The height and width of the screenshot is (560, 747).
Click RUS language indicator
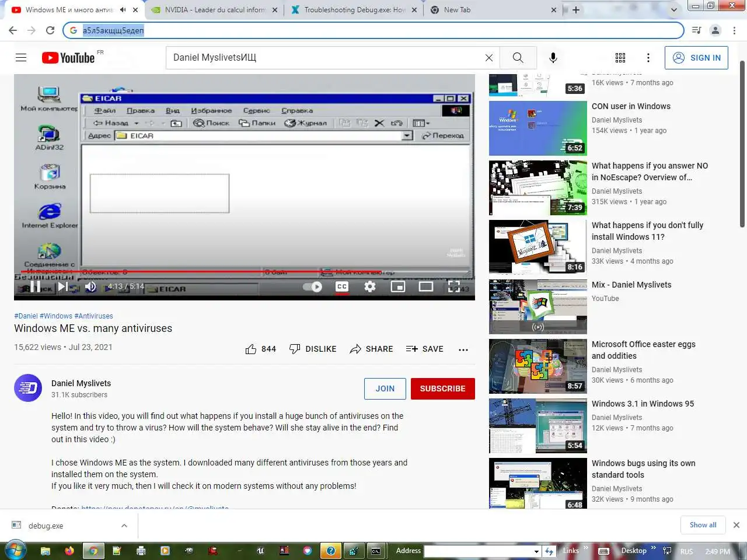coord(687,551)
